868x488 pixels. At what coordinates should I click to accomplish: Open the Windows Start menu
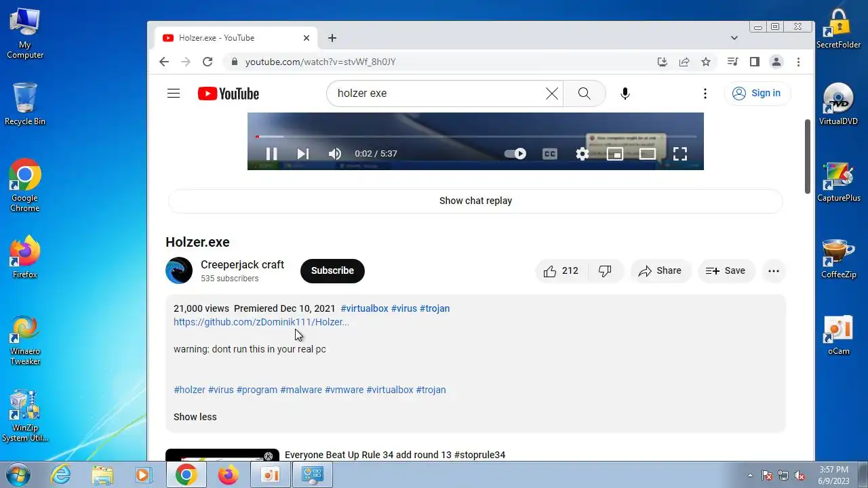click(x=18, y=475)
